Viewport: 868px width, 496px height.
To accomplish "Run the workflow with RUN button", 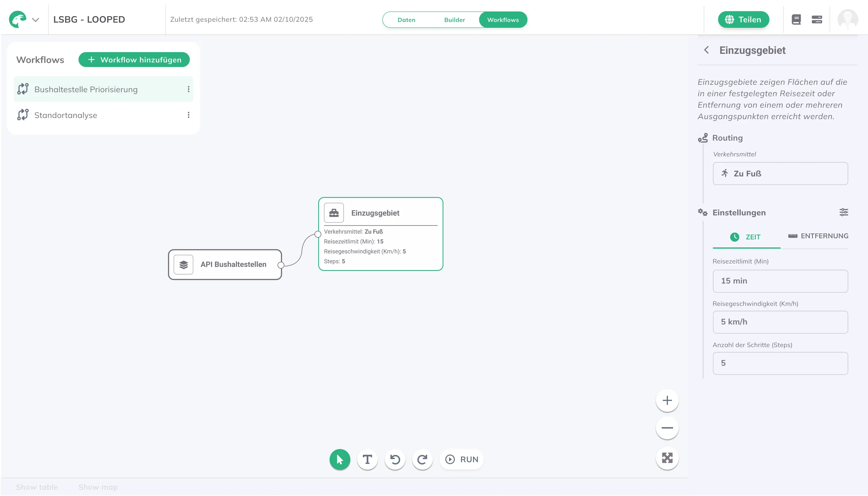I will click(462, 459).
